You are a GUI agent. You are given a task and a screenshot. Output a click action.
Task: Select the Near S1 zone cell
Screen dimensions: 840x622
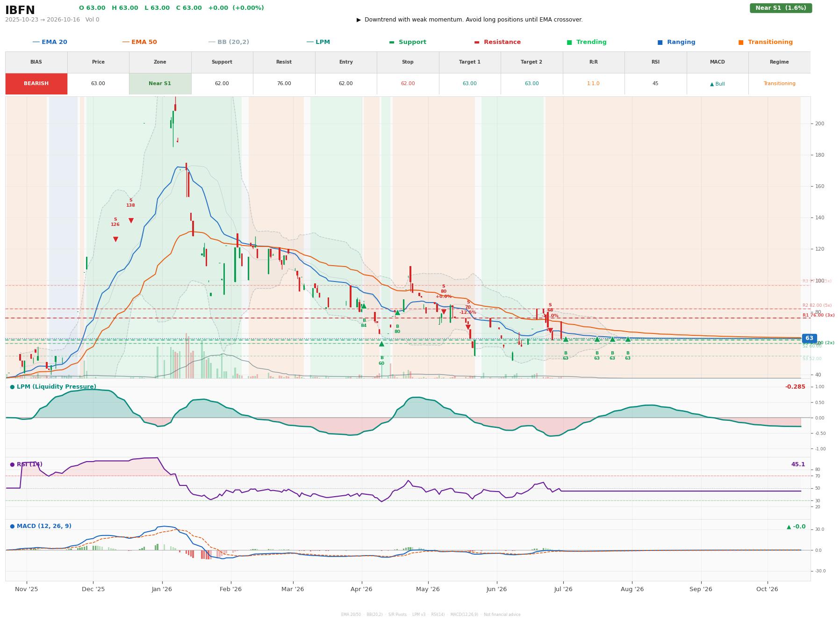(x=160, y=84)
